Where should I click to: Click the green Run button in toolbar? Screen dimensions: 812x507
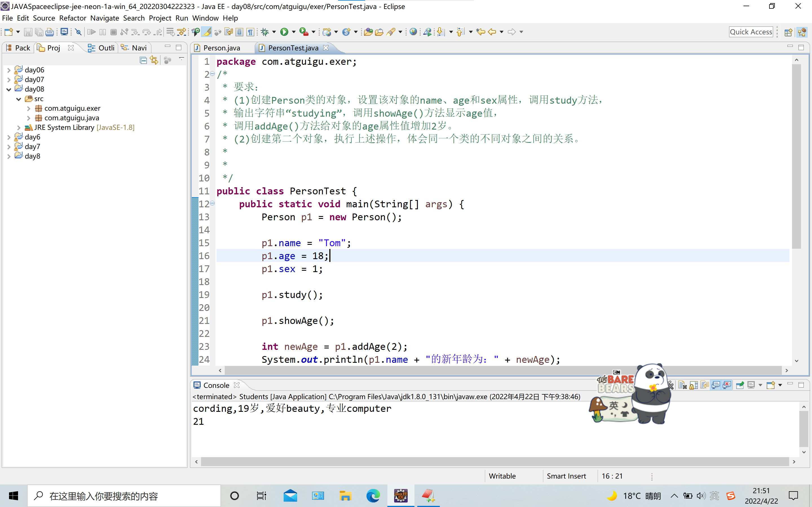click(x=284, y=32)
